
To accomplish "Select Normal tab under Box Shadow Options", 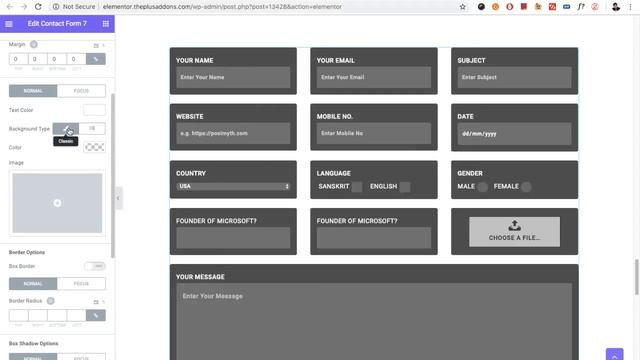I will tap(33, 357).
